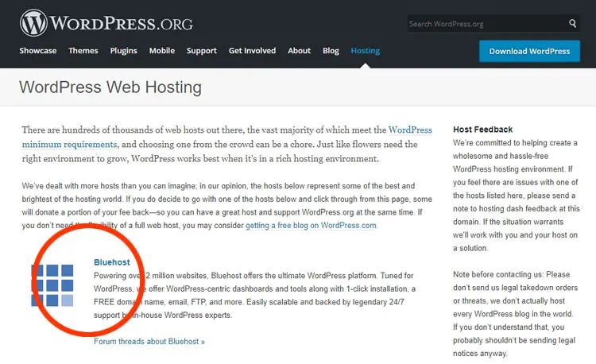
Task: Select the active Hosting nav item
Action: tap(366, 51)
